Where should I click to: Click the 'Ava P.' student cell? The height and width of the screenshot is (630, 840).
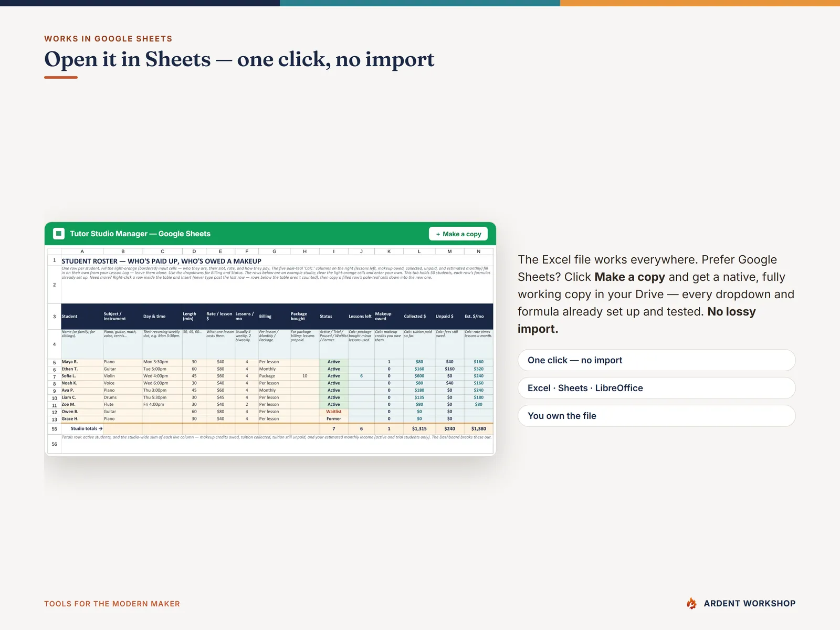coord(82,390)
